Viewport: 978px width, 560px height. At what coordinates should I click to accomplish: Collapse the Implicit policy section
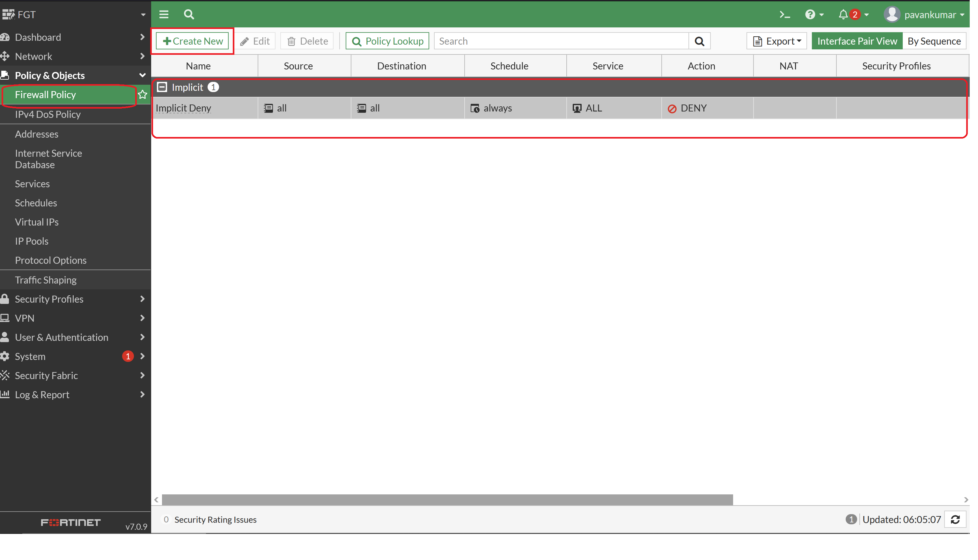(x=162, y=87)
